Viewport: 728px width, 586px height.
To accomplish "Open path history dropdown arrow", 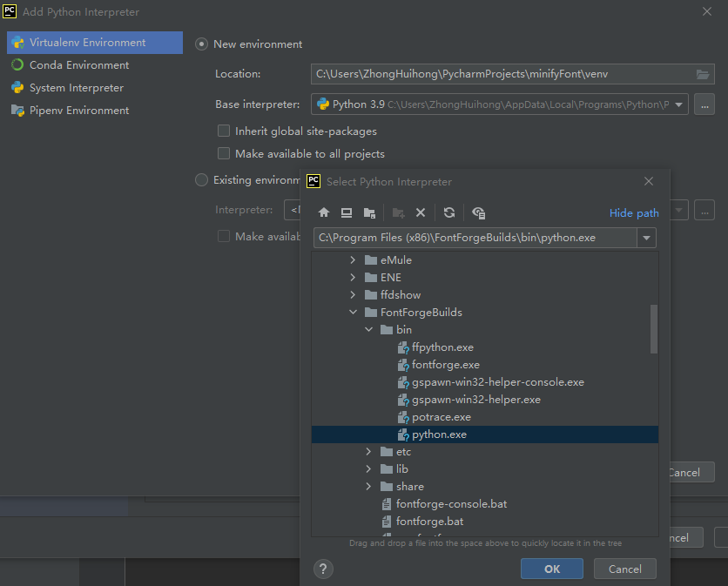I will click(646, 239).
